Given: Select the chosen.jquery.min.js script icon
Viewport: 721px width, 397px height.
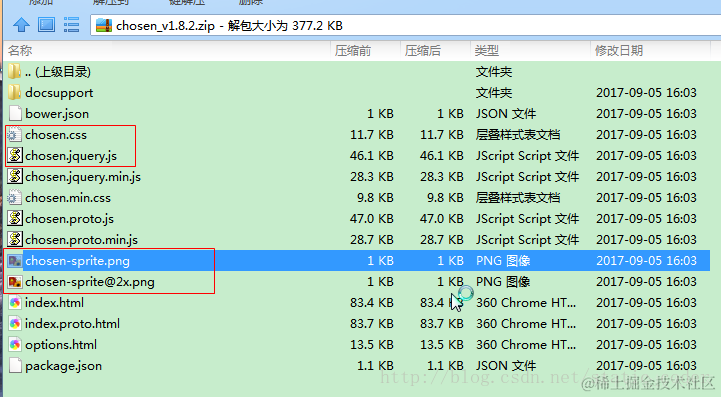Looking at the screenshot, I should (x=15, y=177).
